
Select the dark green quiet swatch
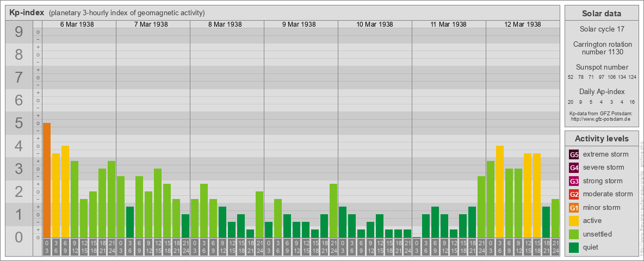574,247
